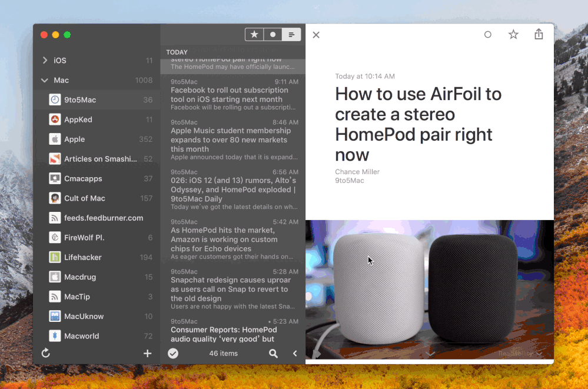Click the article headline How to use AirFoil
The width and height of the screenshot is (588, 389).
coord(418,124)
